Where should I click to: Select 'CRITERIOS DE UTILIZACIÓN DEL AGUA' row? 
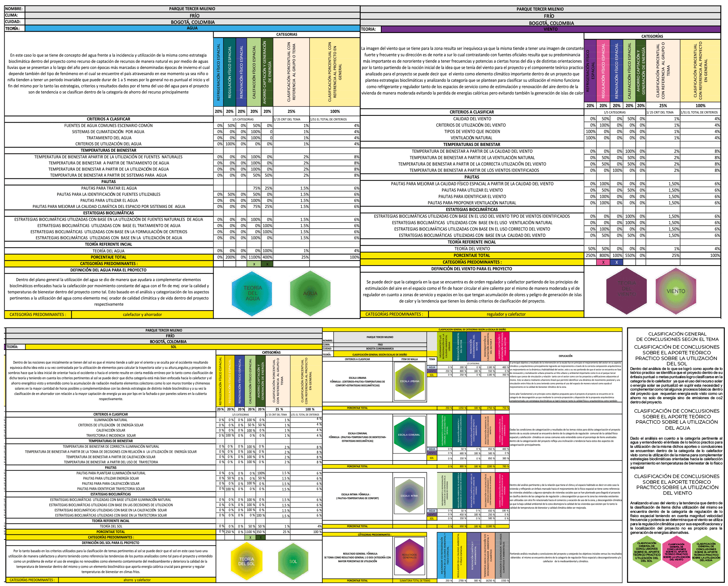click(x=108, y=144)
